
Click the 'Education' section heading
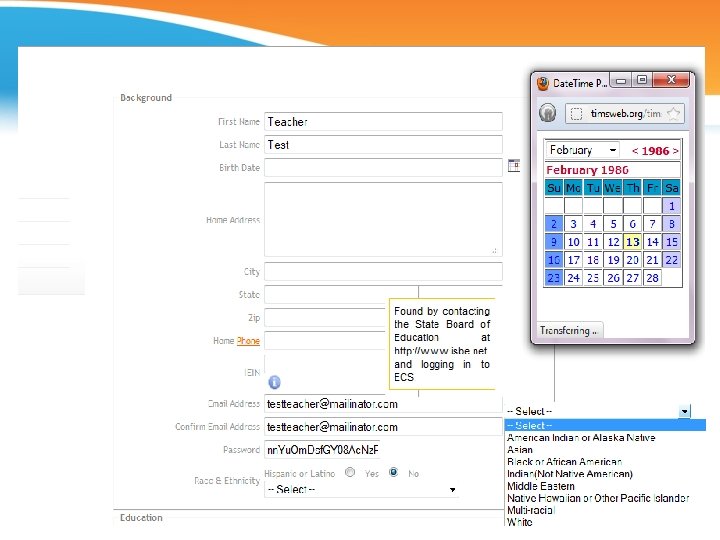coord(141,518)
